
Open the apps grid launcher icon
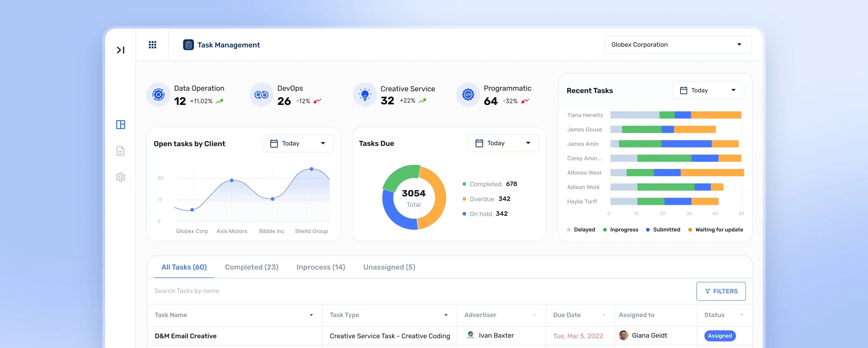point(152,45)
